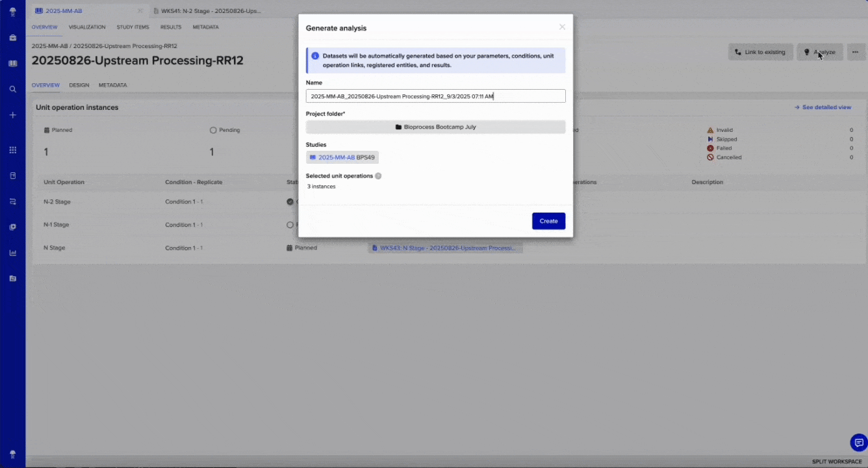868x468 pixels.
Task: Click the Create button in dialog
Action: tap(548, 221)
